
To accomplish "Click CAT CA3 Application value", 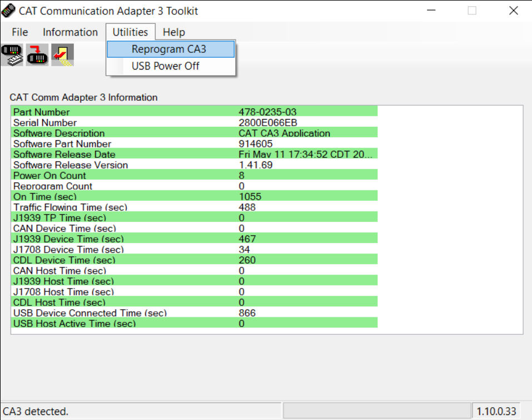I will click(284, 133).
